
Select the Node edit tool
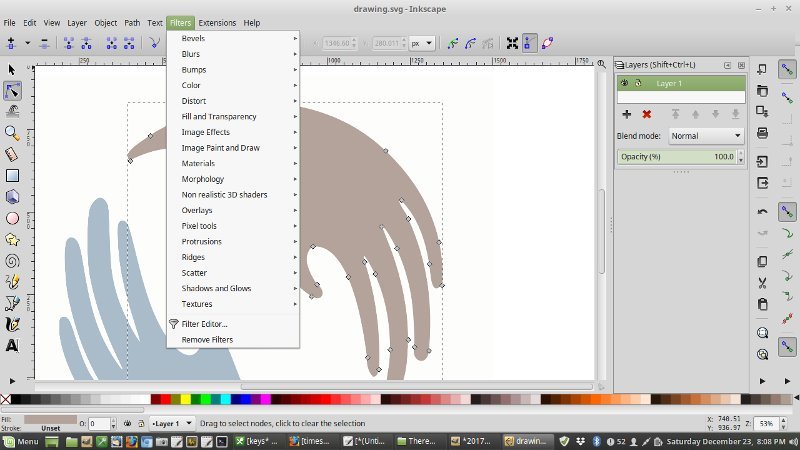click(12, 91)
